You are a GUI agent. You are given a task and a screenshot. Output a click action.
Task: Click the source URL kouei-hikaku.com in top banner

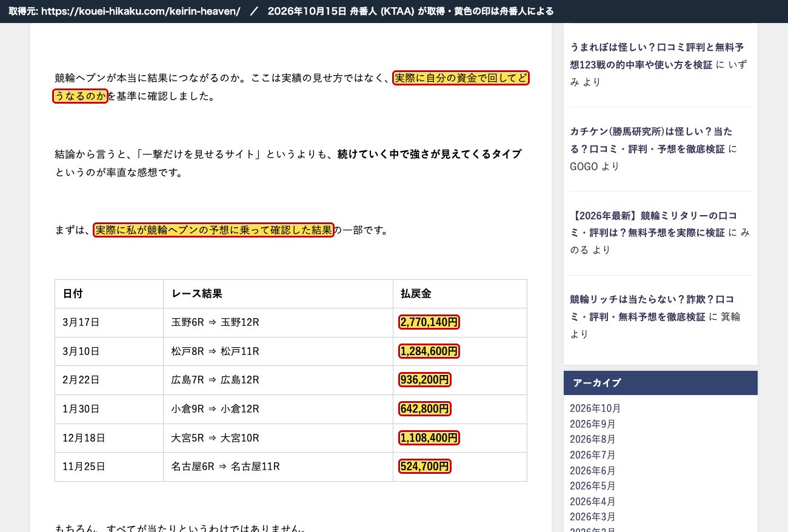(141, 12)
